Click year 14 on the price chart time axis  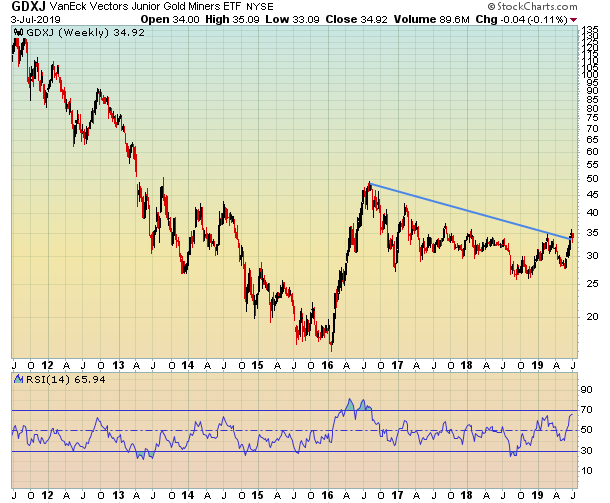[x=188, y=366]
